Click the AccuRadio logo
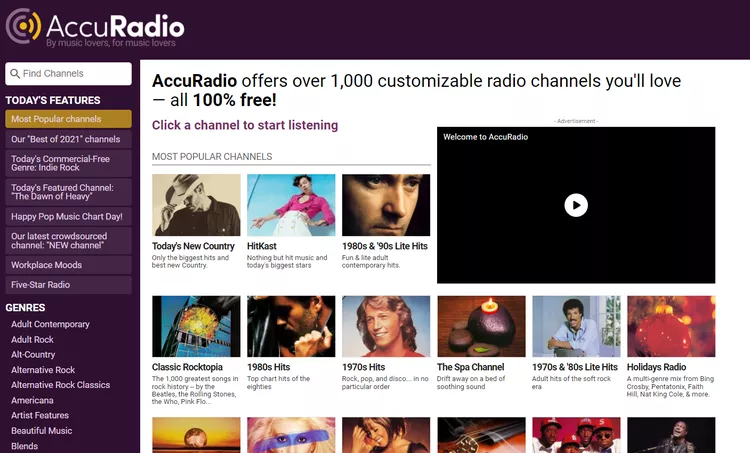The height and width of the screenshot is (453, 750). (95, 28)
